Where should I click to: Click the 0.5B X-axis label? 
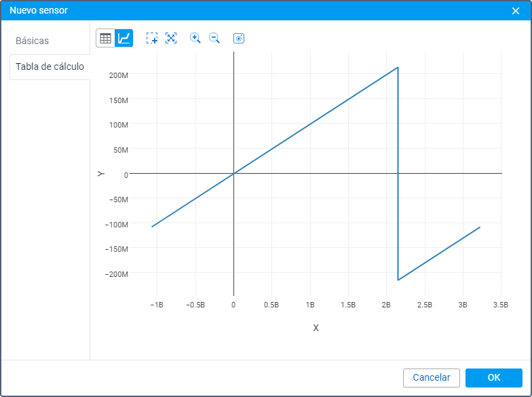point(271,305)
